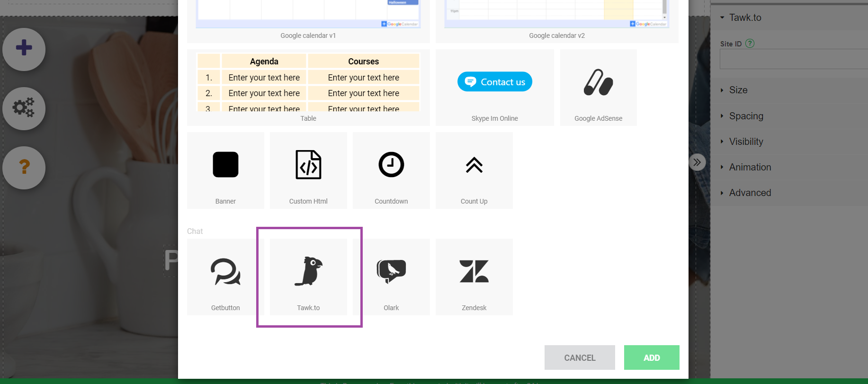This screenshot has height=384, width=868.
Task: Select the Skype Contact us widget
Action: click(x=495, y=88)
